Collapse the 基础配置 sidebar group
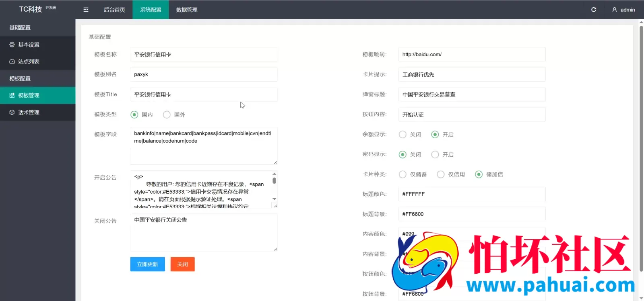The width and height of the screenshot is (644, 301). pos(37,28)
